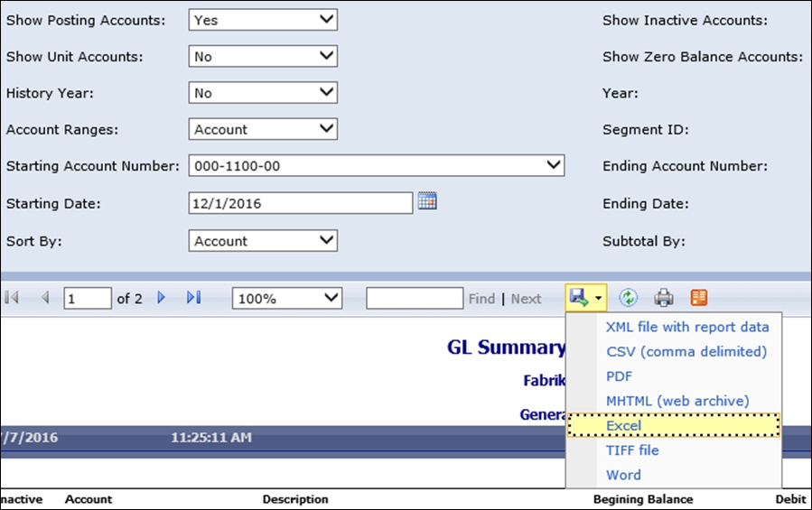The height and width of the screenshot is (510, 812).
Task: Print the report using printer icon
Action: click(664, 298)
